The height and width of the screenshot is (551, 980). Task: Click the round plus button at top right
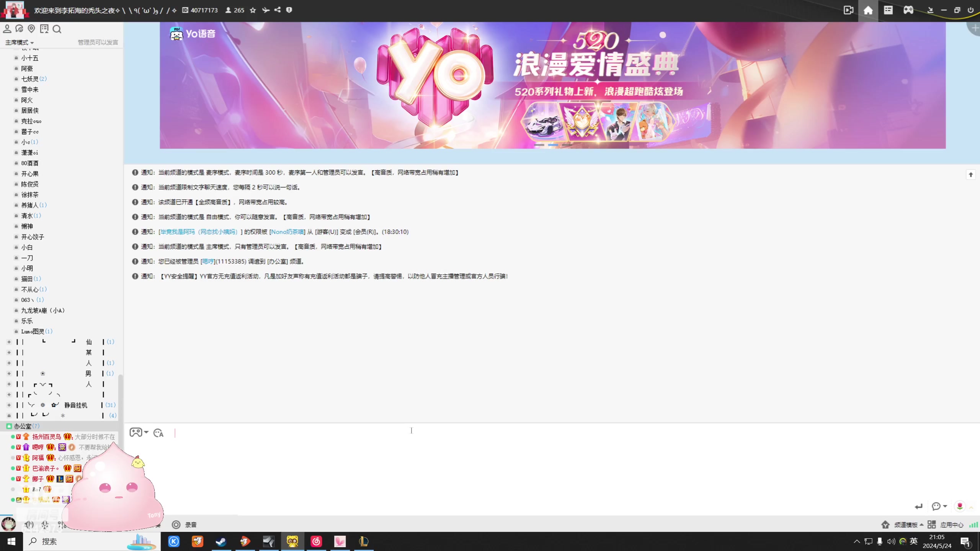pyautogui.click(x=975, y=28)
